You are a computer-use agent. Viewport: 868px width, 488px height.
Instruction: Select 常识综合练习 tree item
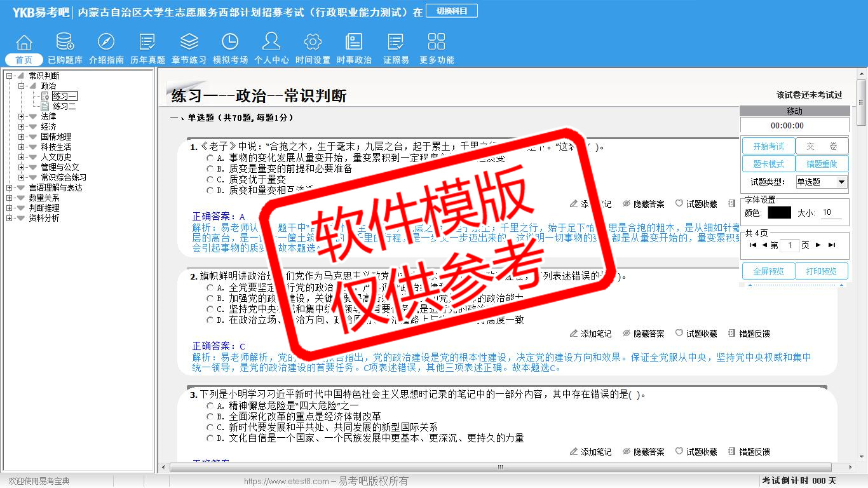(64, 178)
